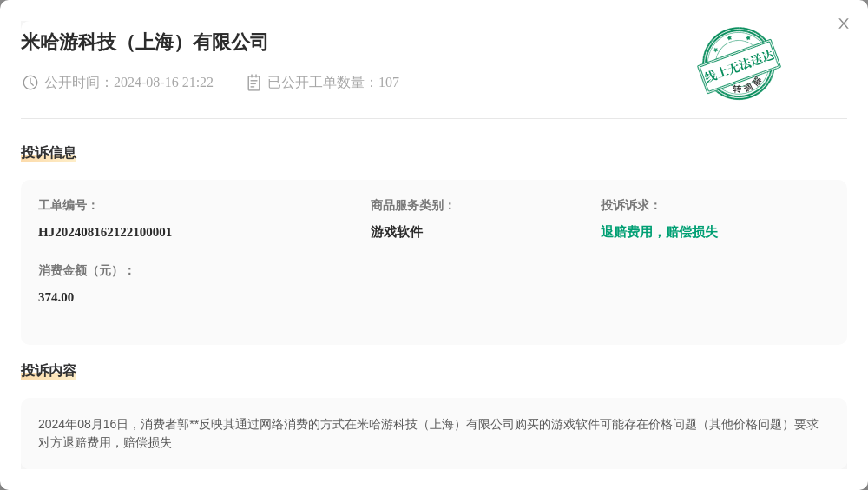This screenshot has height=490, width=868.
Task: Click the 投诉内容 section heading
Action: coord(49,370)
